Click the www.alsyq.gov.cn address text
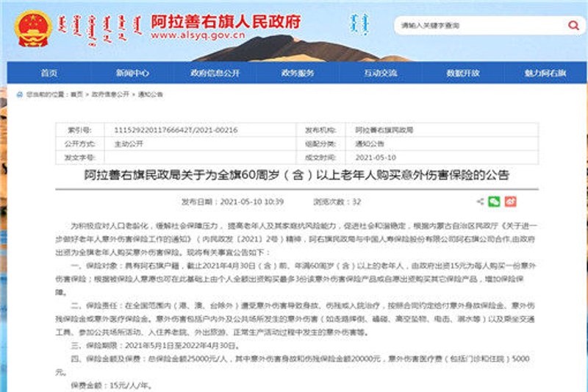This screenshot has width=588, height=392. point(198,35)
